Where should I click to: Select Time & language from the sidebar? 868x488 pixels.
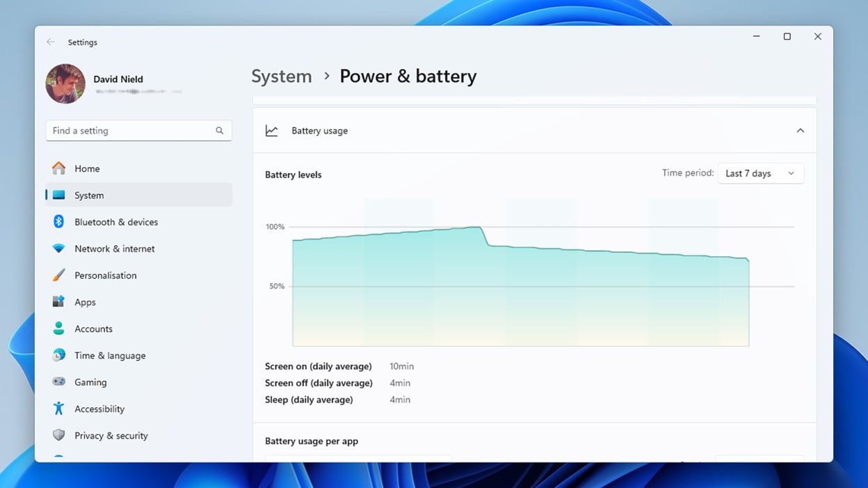coord(59,355)
